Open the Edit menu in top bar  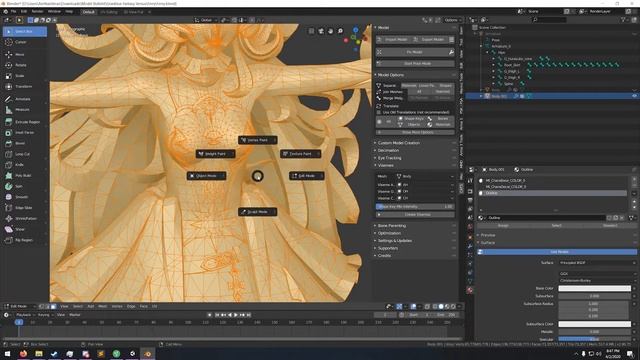point(24,12)
